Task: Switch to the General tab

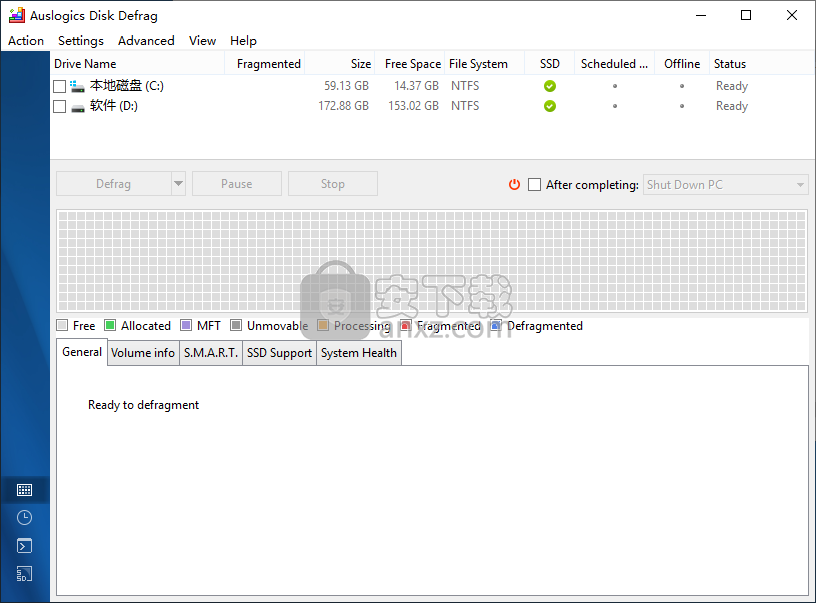Action: [x=82, y=352]
